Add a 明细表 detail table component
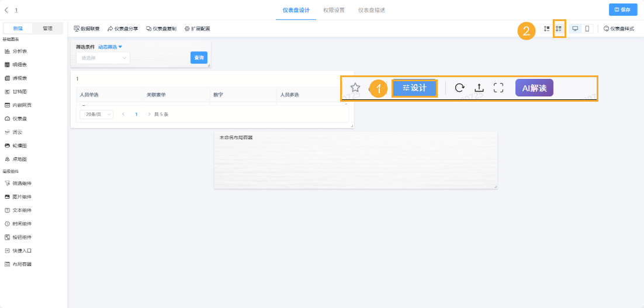 click(x=16, y=65)
